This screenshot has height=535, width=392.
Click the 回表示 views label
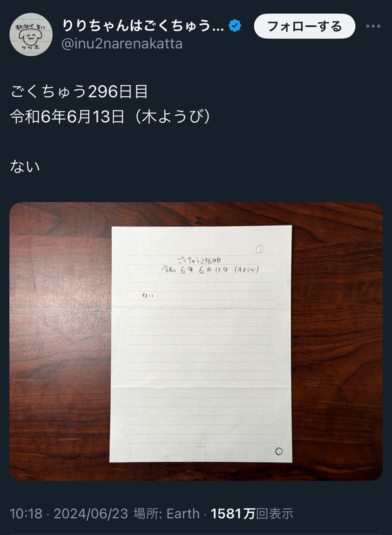pos(274,513)
